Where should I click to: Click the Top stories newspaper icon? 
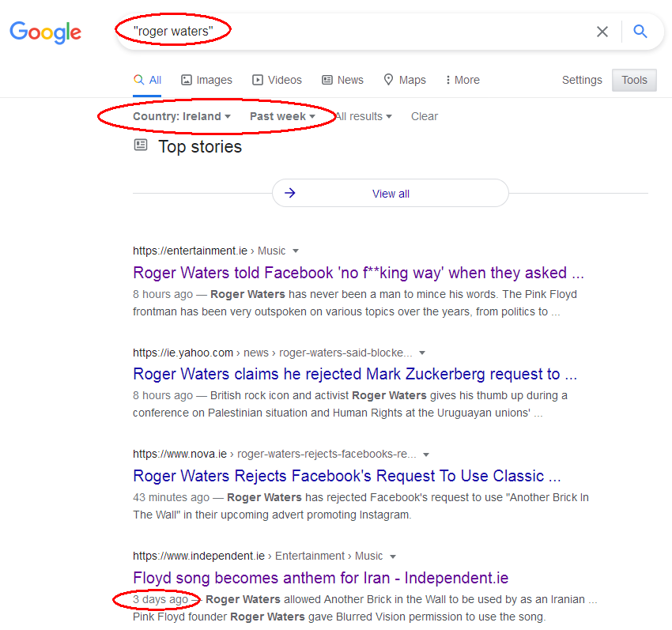tap(141, 145)
